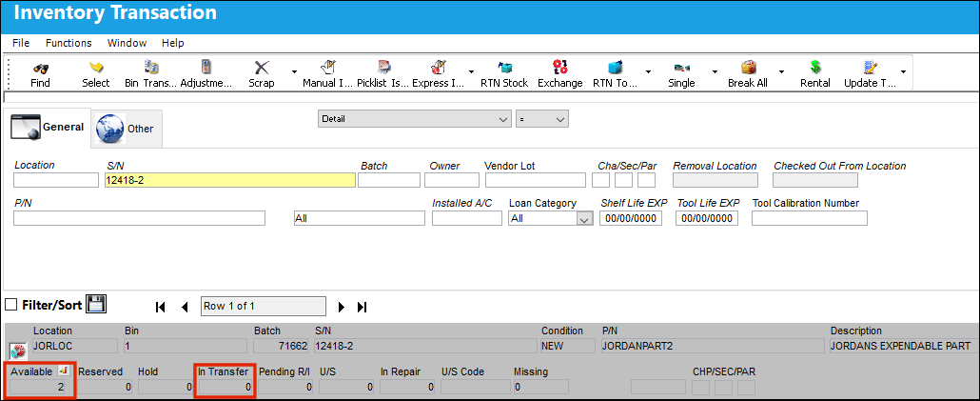Click the NEW condition value
This screenshot has width=980, height=401.
click(568, 346)
